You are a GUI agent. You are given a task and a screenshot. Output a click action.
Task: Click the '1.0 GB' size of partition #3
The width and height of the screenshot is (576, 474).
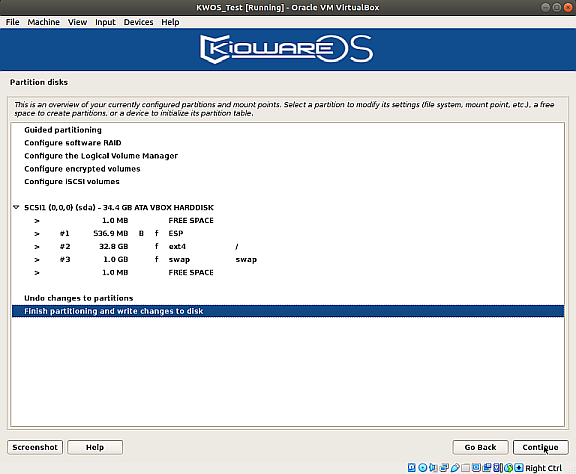click(115, 259)
